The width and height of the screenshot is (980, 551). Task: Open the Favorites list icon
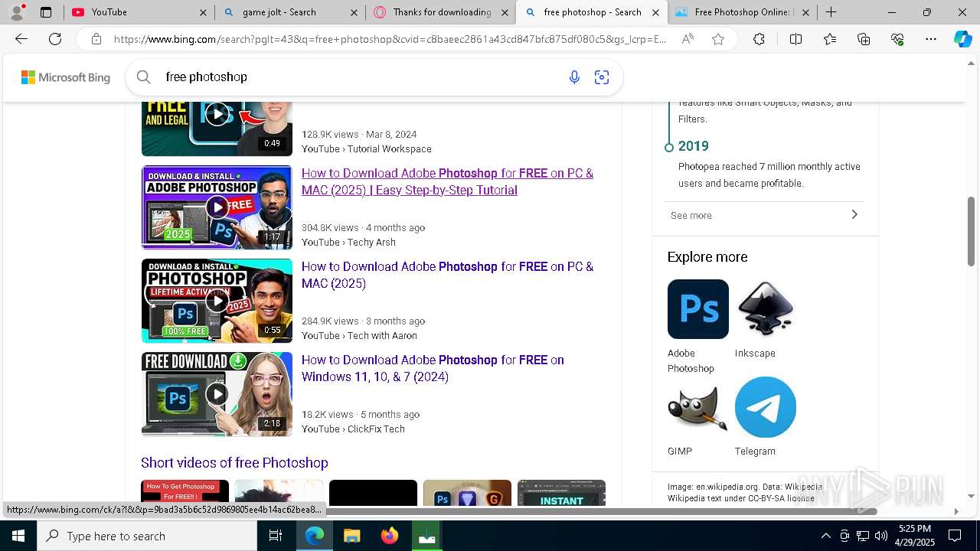[830, 39]
